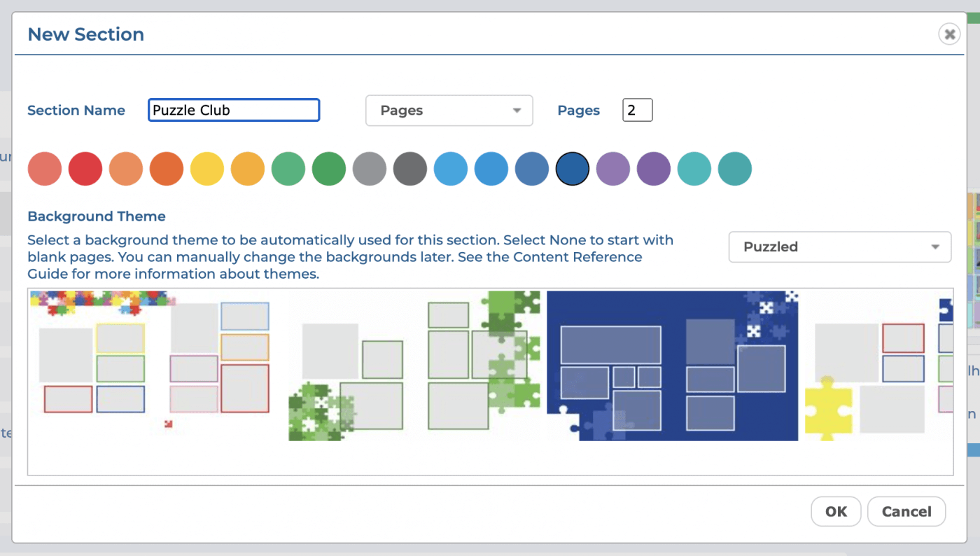Click the Pages number input box
Viewport: 980px width, 556px height.
click(637, 110)
